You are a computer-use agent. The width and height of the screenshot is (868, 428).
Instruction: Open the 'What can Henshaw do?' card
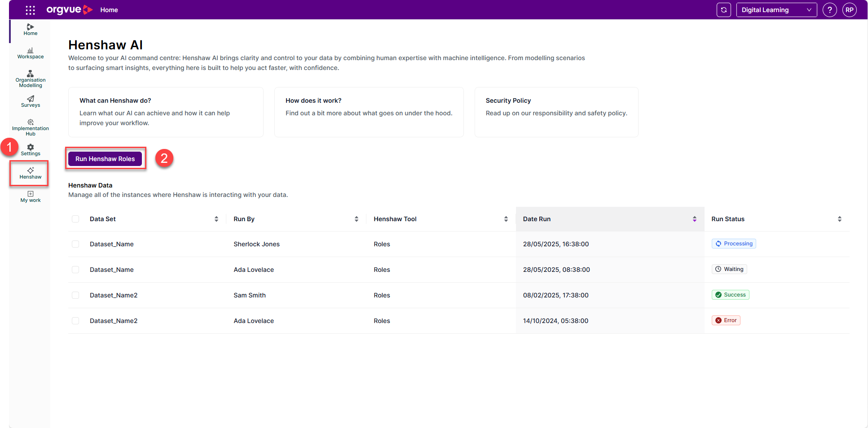(x=166, y=112)
